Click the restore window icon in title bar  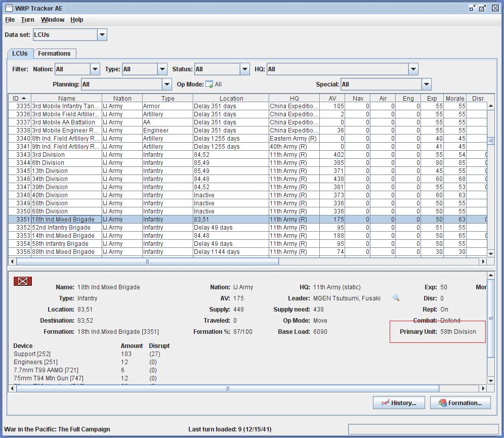point(483,8)
